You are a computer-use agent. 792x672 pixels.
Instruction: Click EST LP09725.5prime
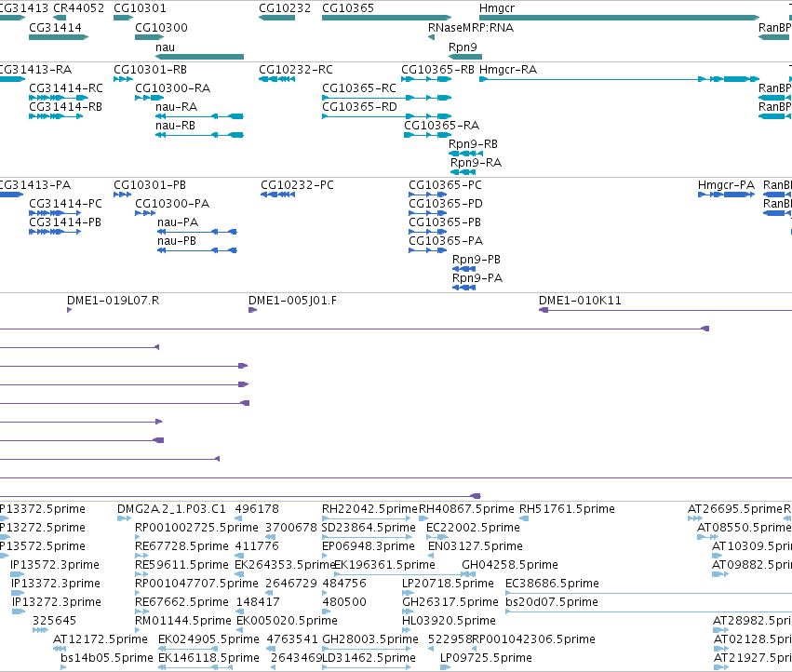click(445, 667)
